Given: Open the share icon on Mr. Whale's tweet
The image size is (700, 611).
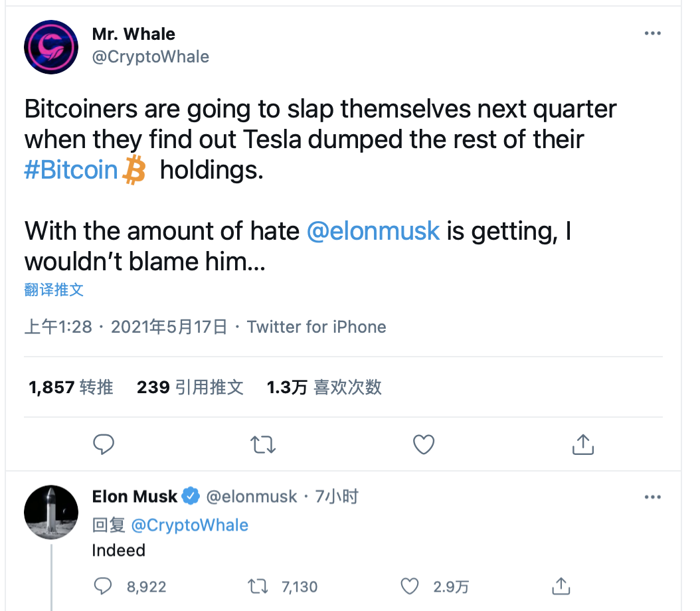Looking at the screenshot, I should [x=582, y=444].
